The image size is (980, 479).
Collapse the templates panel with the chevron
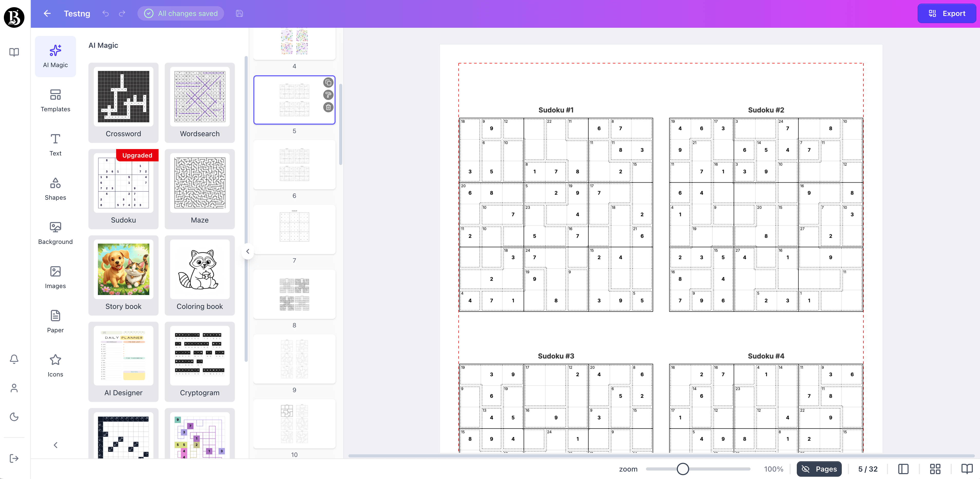pyautogui.click(x=248, y=251)
